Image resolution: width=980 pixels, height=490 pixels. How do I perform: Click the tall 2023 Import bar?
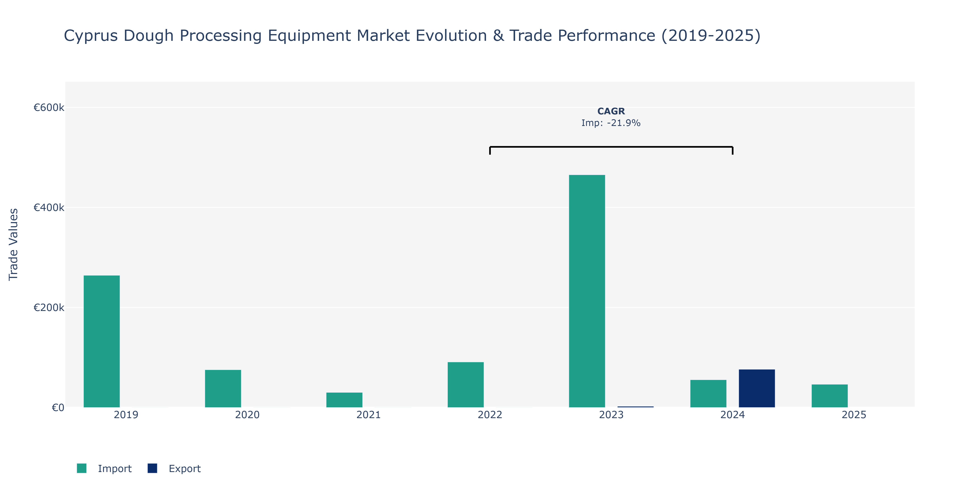[x=587, y=291]
